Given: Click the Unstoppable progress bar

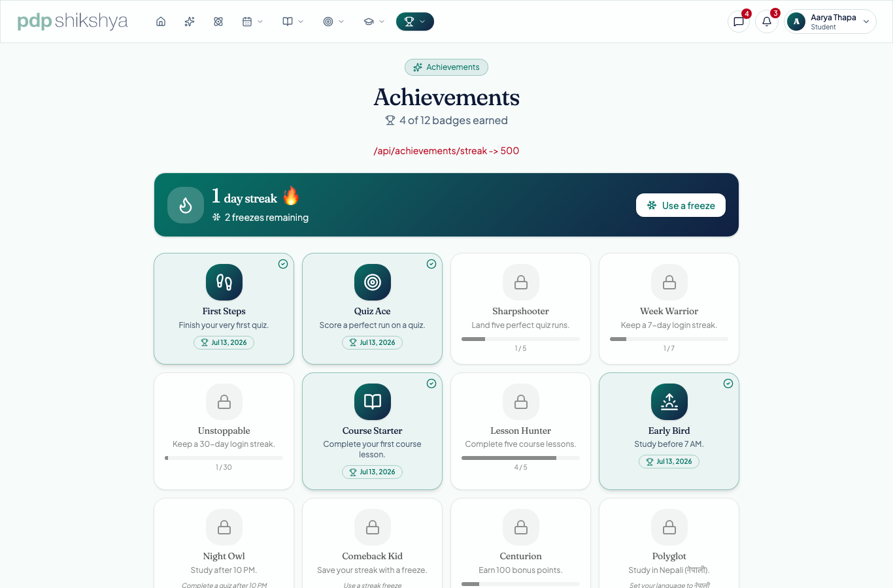Looking at the screenshot, I should click(224, 458).
